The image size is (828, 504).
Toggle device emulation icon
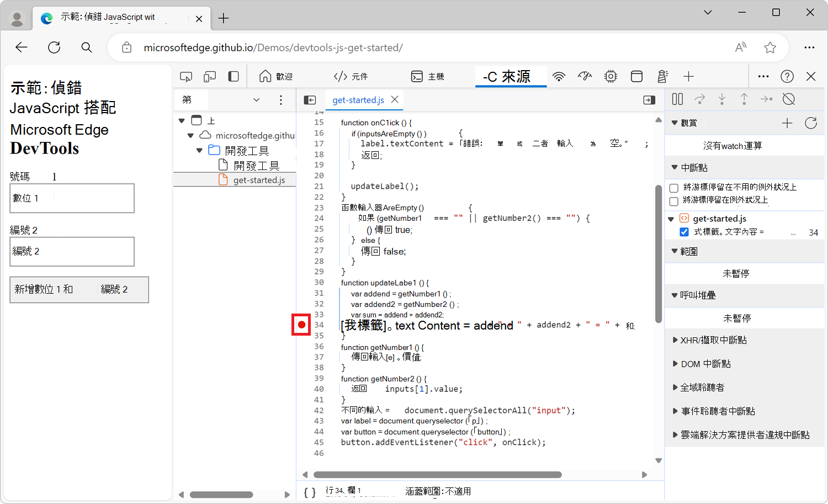tap(210, 77)
